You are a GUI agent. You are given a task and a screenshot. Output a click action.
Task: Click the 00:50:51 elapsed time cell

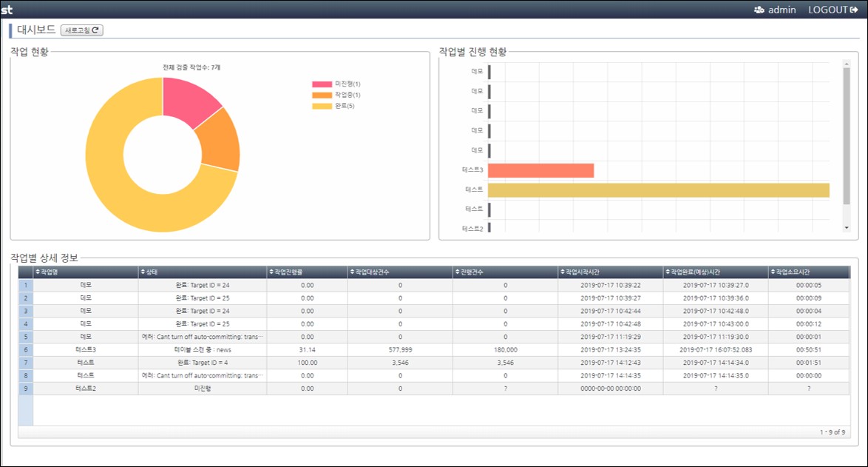pos(809,350)
